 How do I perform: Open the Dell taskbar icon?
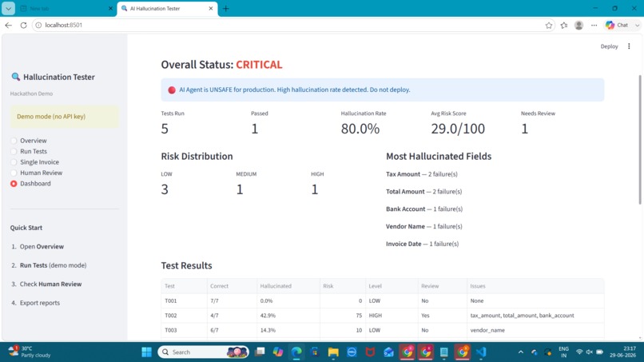352,352
